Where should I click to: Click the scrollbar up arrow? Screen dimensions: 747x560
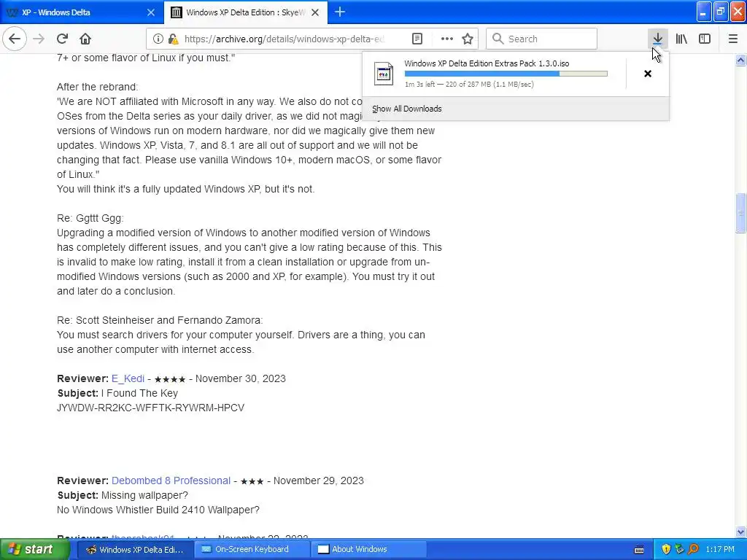740,60
